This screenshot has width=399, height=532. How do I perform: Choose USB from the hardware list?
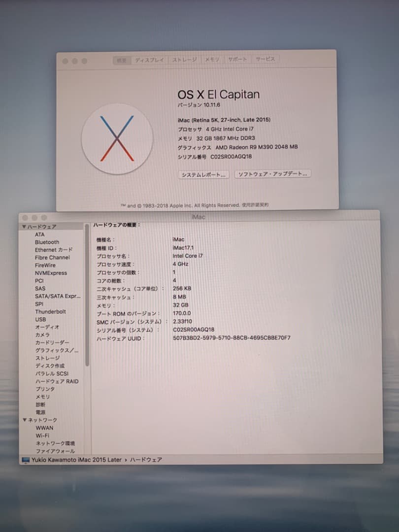tap(40, 320)
